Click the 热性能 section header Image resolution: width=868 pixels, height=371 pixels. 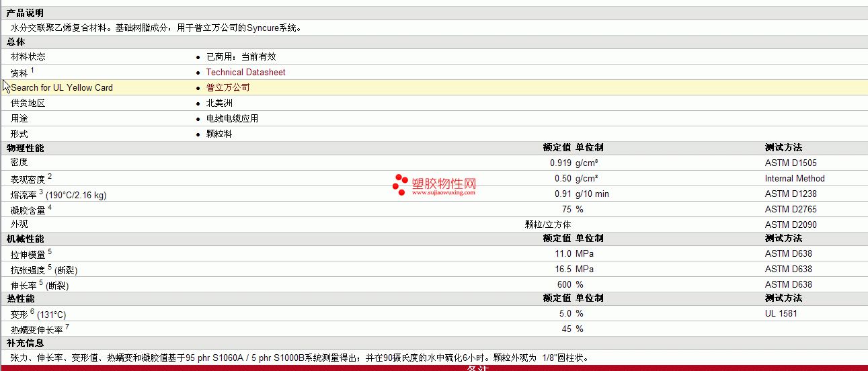[21, 298]
